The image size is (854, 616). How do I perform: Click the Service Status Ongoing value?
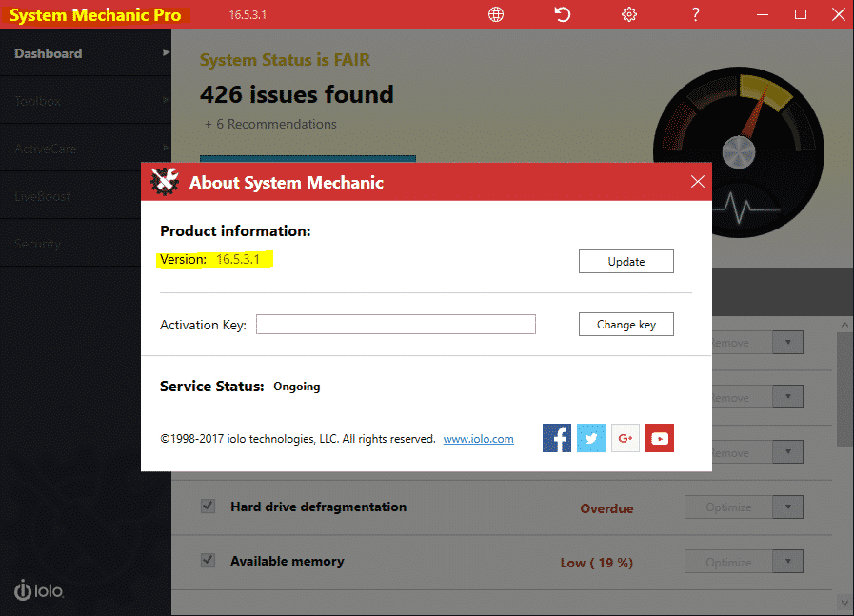click(297, 387)
